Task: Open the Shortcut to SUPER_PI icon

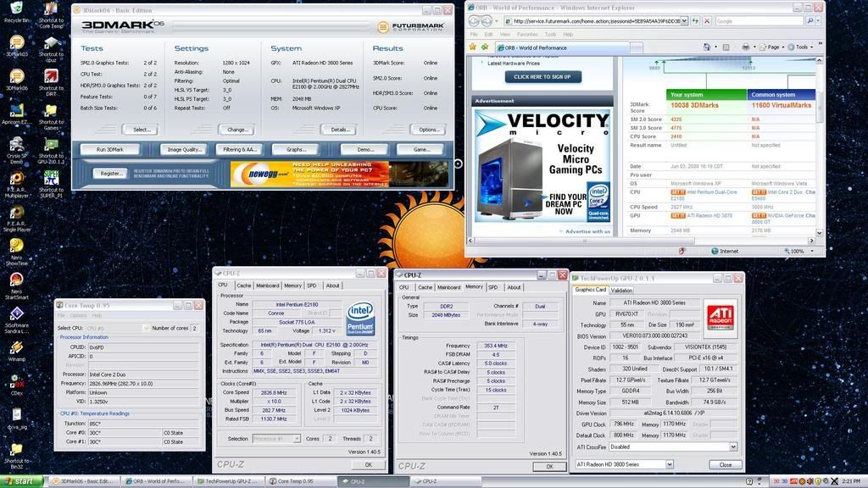Action: pyautogui.click(x=51, y=184)
